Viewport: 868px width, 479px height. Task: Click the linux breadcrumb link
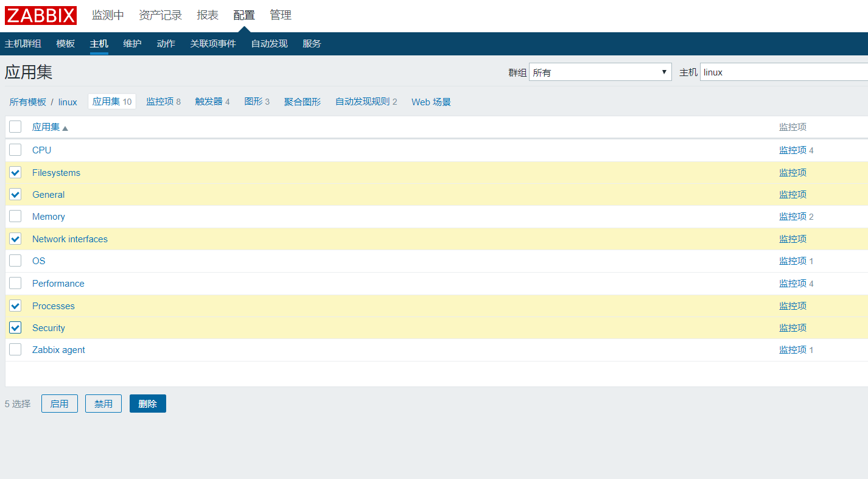click(68, 102)
